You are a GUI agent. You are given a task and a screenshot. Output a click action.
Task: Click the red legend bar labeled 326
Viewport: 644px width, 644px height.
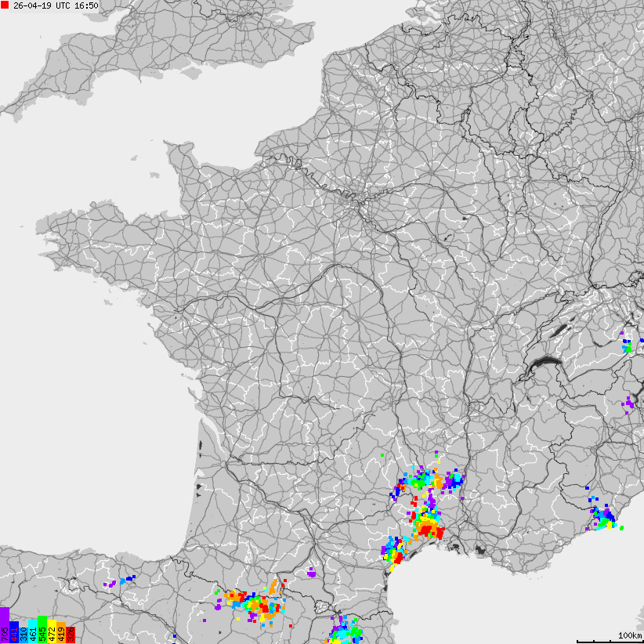pyautogui.click(x=71, y=633)
